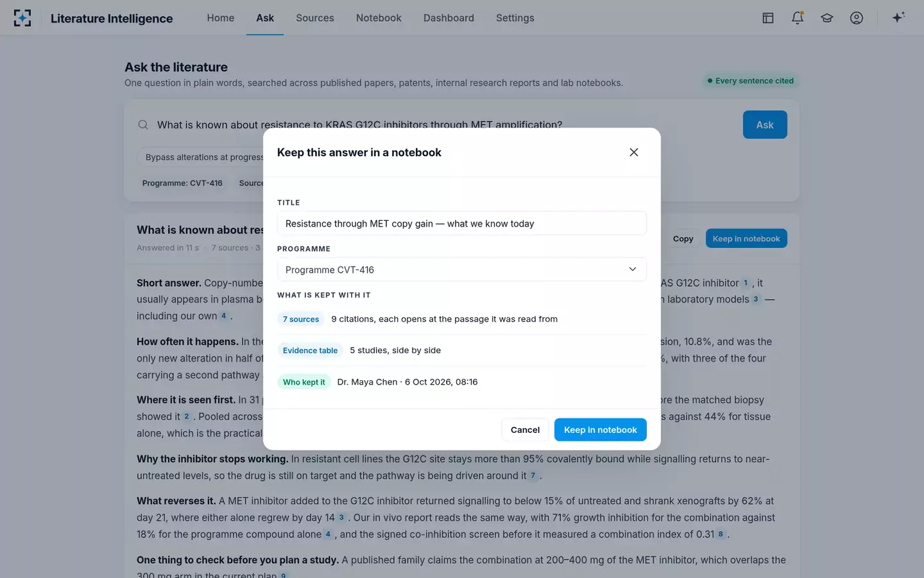
Task: Open citation 3 after laboratory models
Action: tap(756, 299)
